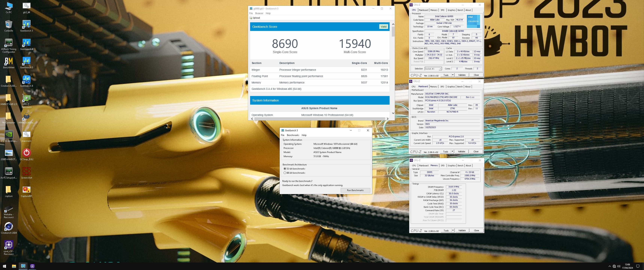The width and height of the screenshot is (644, 270).
Task: Launch the Geekbench 4 desktop shortcut
Action: 27,45
